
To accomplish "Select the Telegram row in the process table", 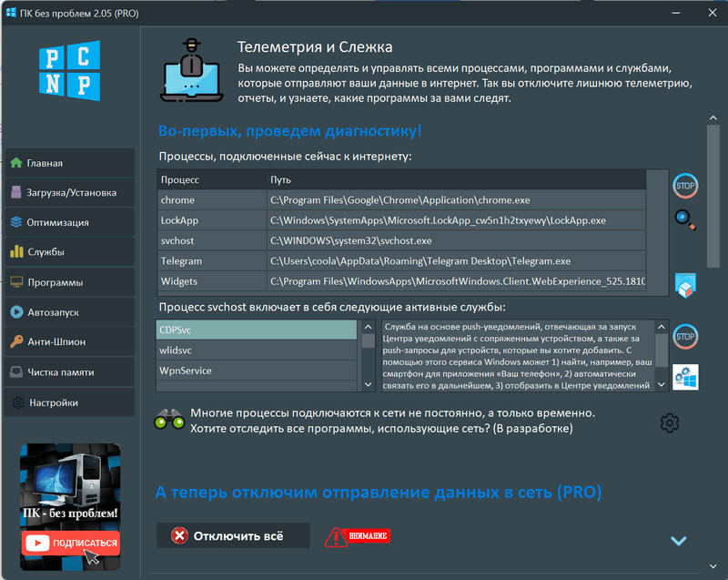I will (x=273, y=260).
